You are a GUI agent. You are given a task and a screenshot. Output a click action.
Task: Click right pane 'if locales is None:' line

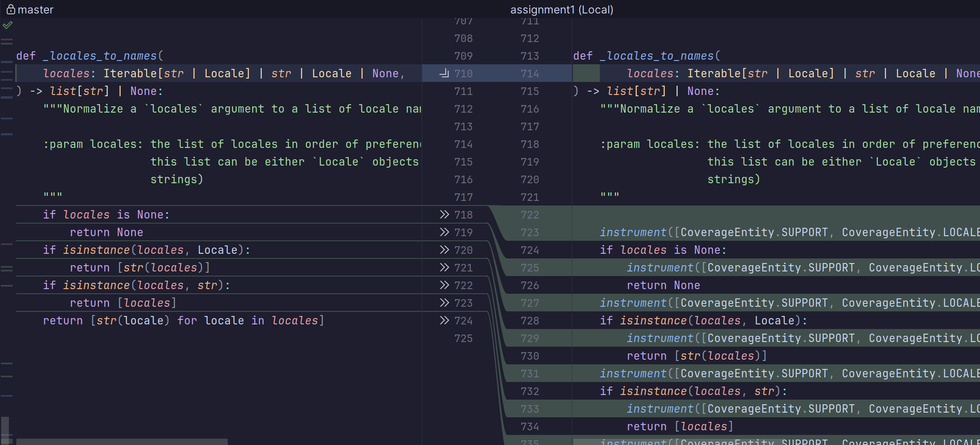coord(663,250)
